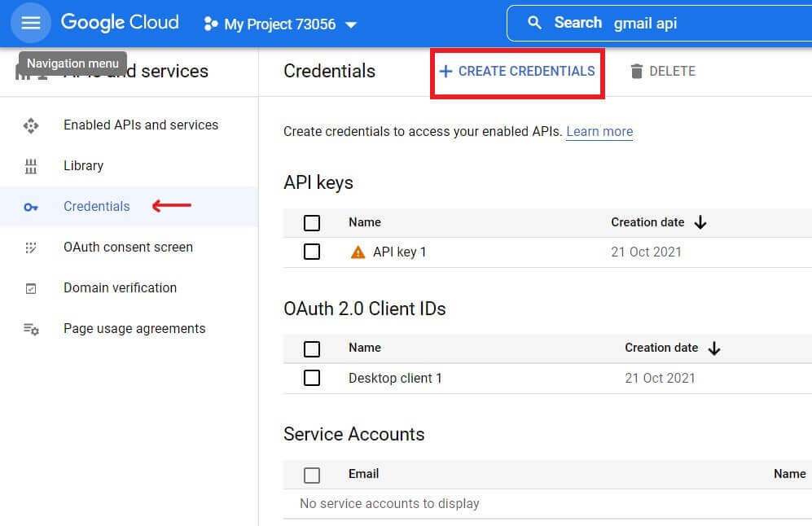Click the Enabled APIs and services icon
The width and height of the screenshot is (812, 526).
31,125
